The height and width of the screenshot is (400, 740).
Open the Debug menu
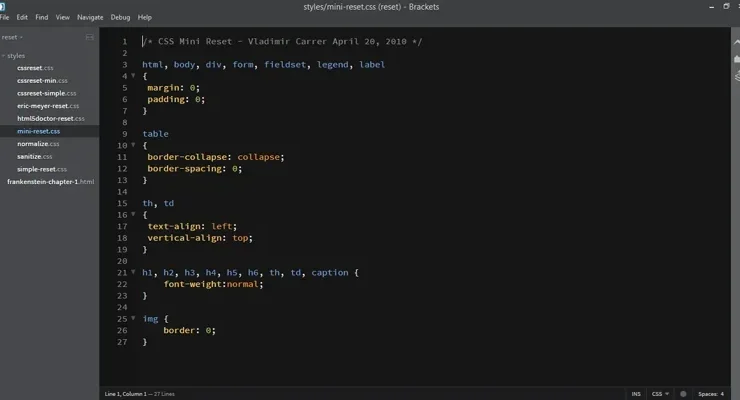tap(120, 17)
